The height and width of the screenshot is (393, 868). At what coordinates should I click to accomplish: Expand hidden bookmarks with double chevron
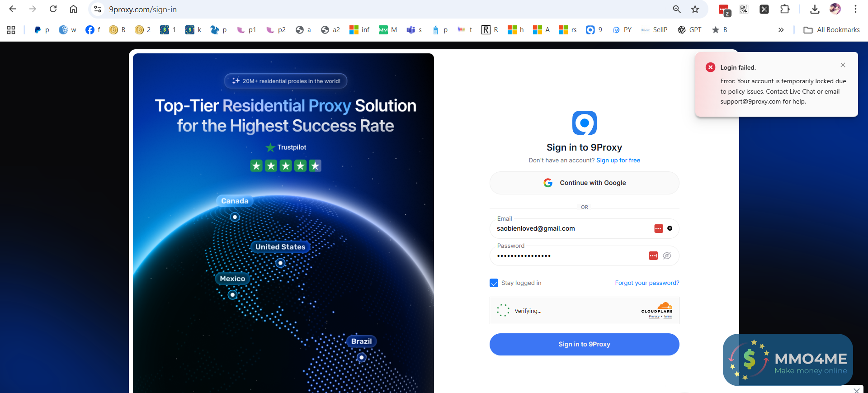[781, 30]
